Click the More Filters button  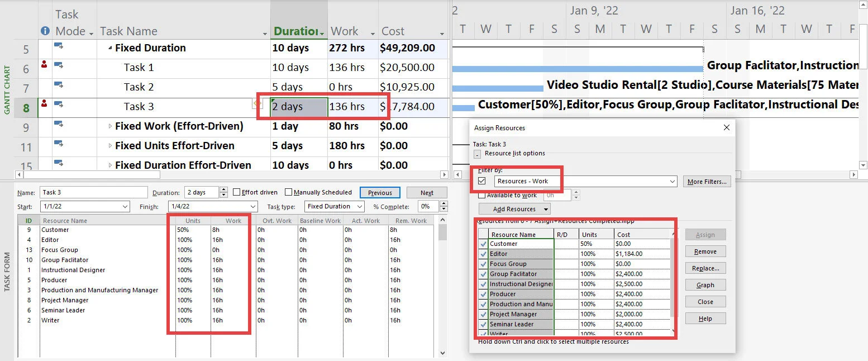click(x=707, y=181)
